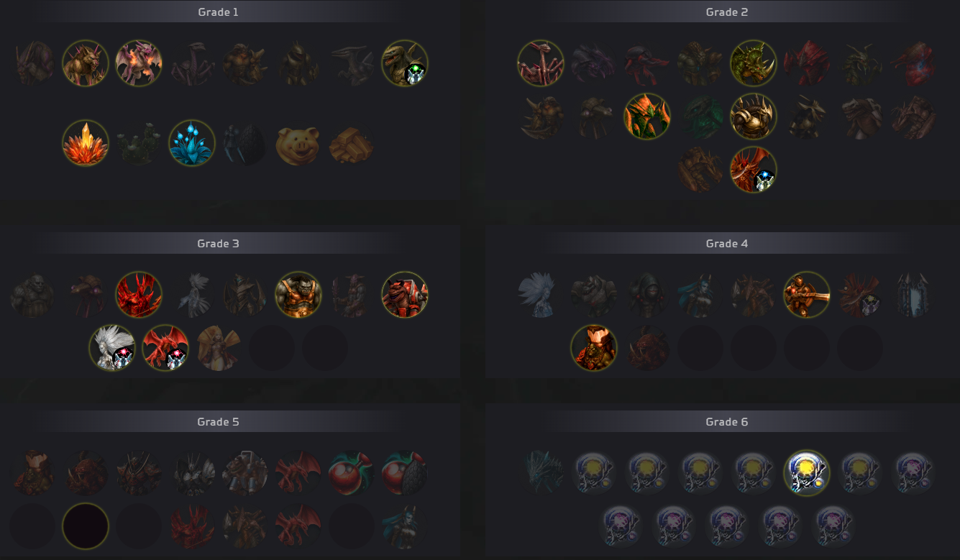Screen dimensions: 960x560
Task: Select the Grade 5 header label
Action: click(218, 422)
